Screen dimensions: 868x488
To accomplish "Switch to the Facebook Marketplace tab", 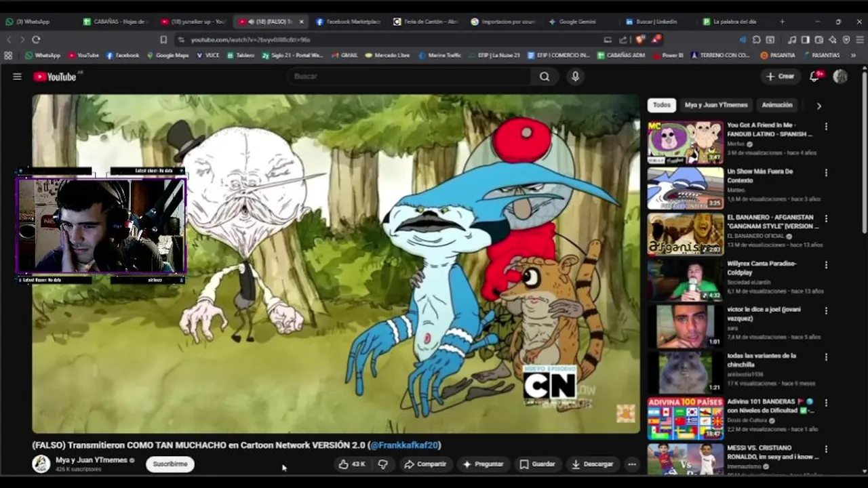I will (349, 22).
